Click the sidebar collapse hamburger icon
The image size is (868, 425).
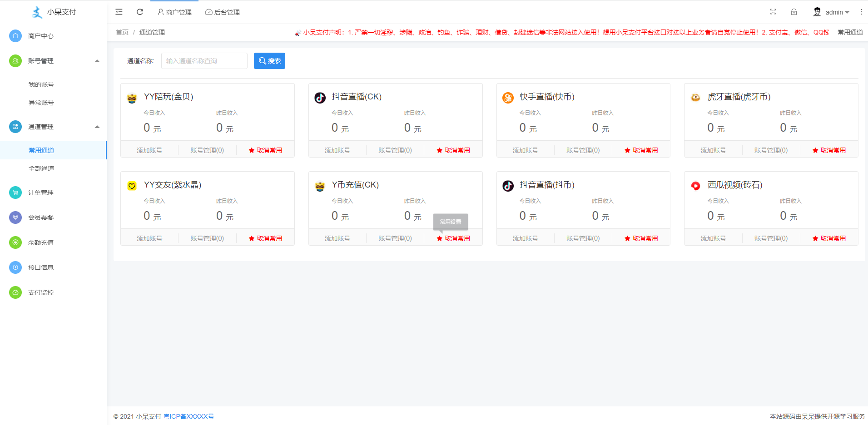[x=119, y=12]
